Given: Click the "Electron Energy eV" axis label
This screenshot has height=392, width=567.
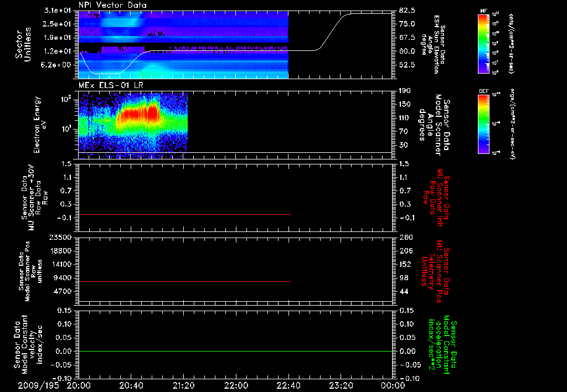Looking at the screenshot, I should [40, 125].
